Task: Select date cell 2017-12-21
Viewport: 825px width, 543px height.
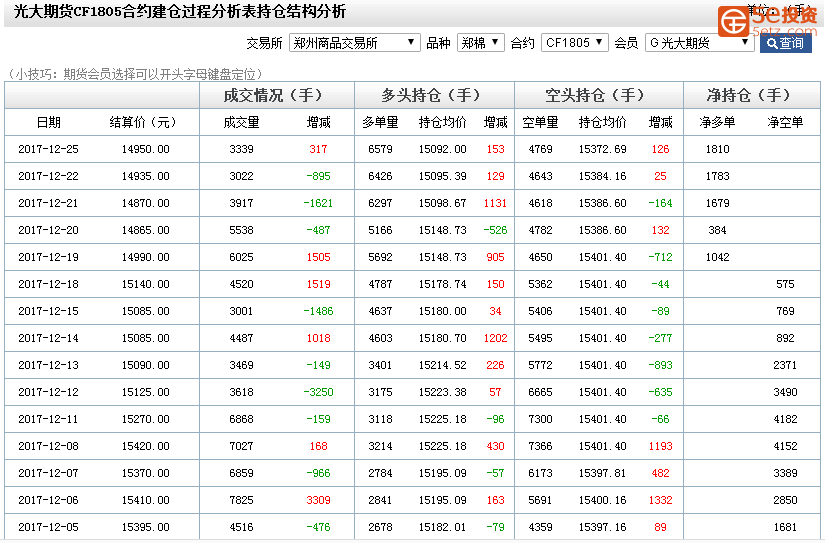Action: pyautogui.click(x=48, y=203)
